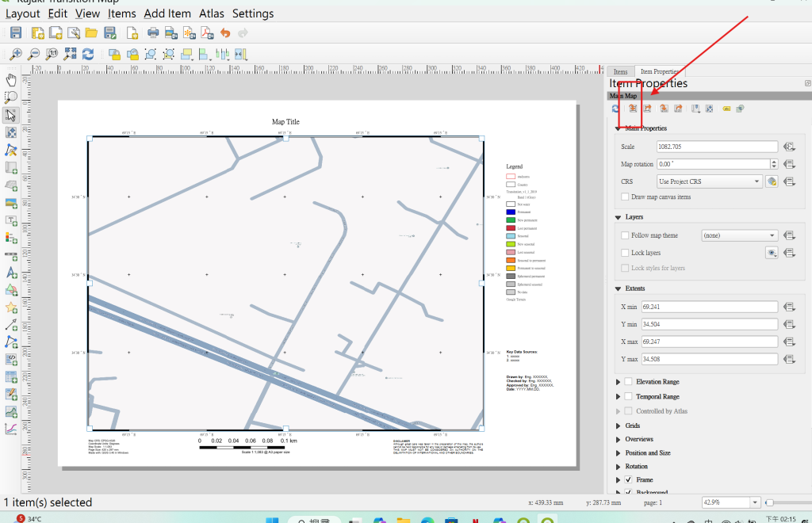Collapse the Extents section
The width and height of the screenshot is (812, 523).
click(618, 288)
